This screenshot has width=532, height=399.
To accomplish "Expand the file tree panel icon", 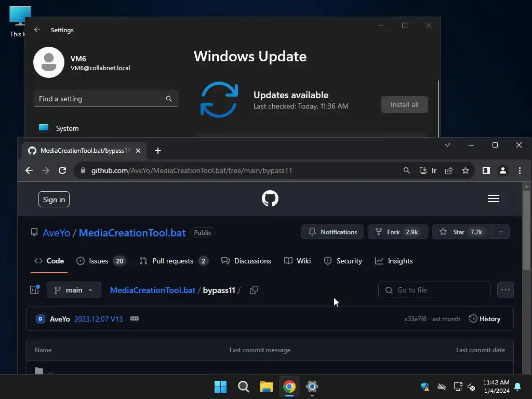I will coord(35,290).
